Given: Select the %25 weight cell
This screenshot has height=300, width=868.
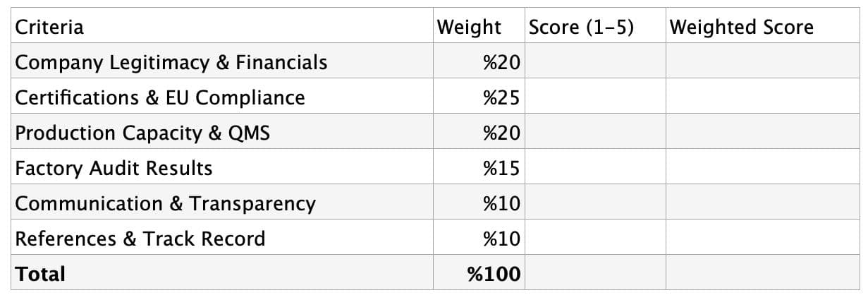Looking at the screenshot, I should [x=501, y=97].
